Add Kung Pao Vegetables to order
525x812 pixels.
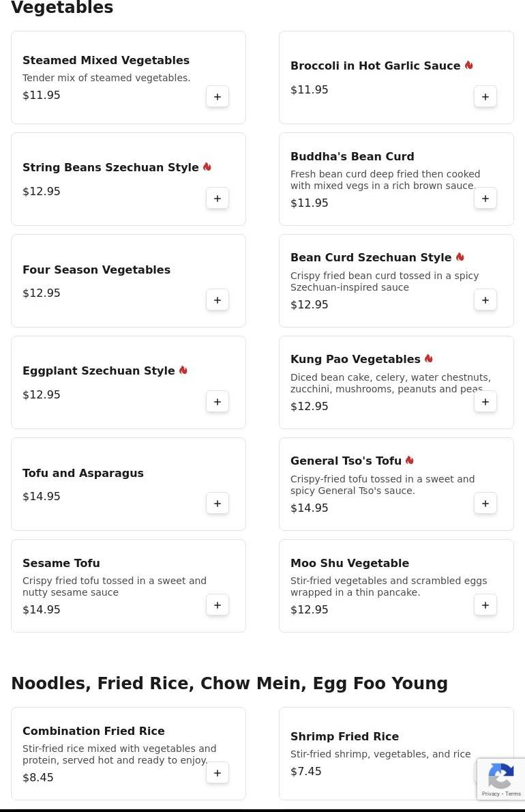click(485, 402)
